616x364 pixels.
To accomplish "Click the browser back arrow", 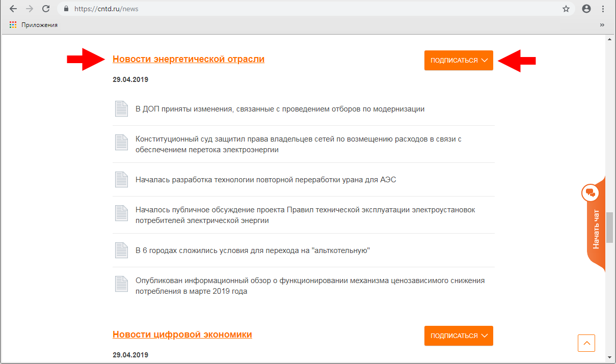I will 13,9.
